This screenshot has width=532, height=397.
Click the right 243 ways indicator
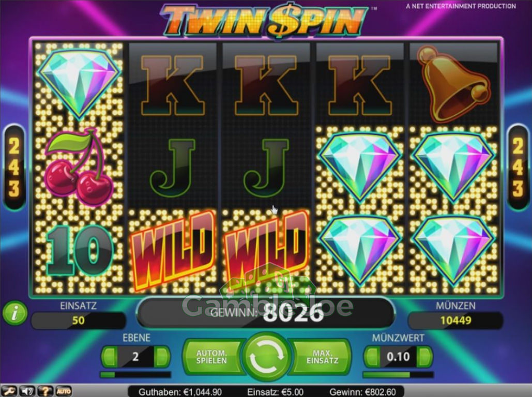tap(518, 168)
